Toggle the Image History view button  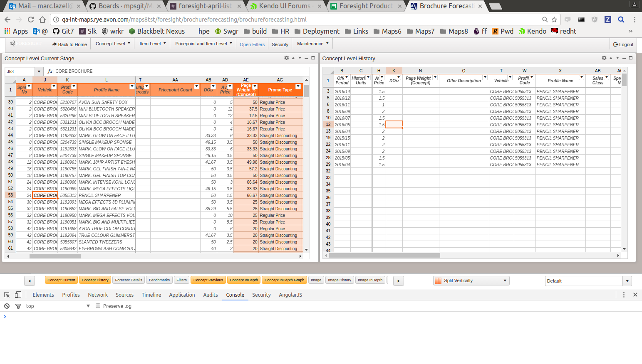pos(340,280)
